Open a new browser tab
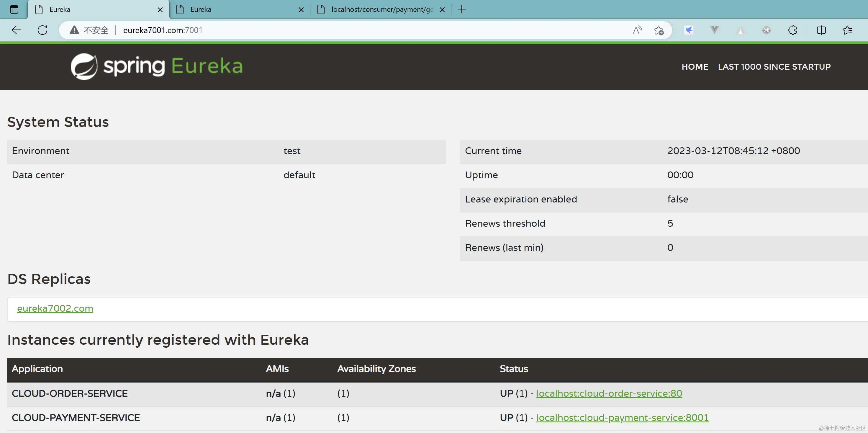The image size is (868, 433). 462,9
